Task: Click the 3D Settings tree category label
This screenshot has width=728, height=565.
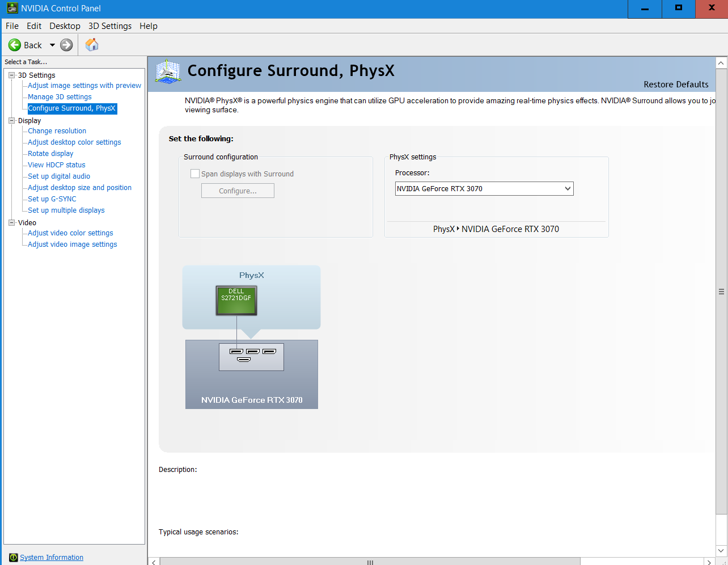Action: 37,75
